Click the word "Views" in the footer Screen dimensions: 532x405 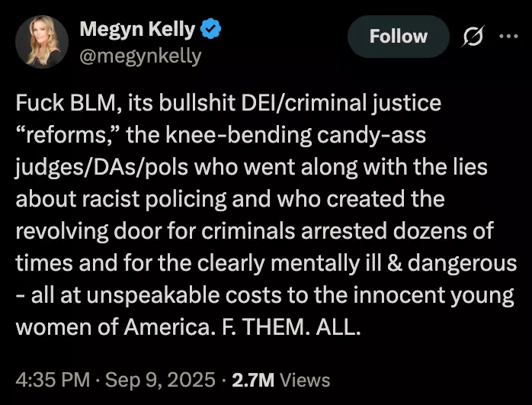pos(305,381)
